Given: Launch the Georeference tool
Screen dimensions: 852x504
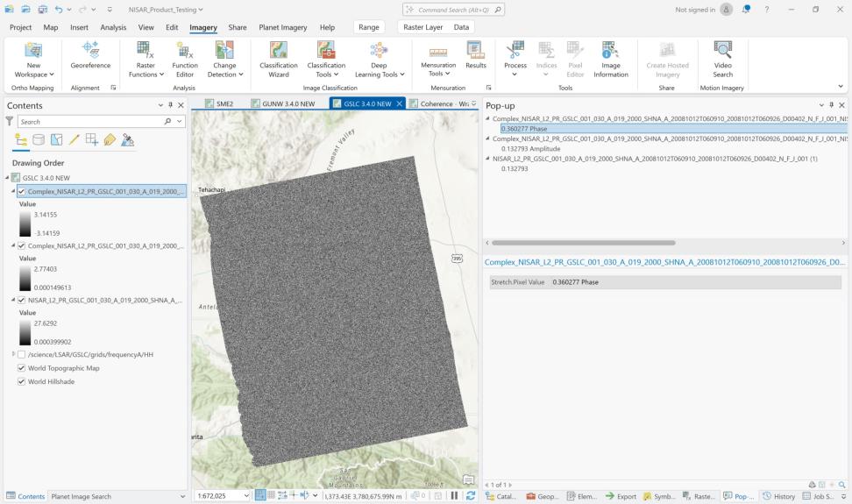Looking at the screenshot, I should 90,55.
